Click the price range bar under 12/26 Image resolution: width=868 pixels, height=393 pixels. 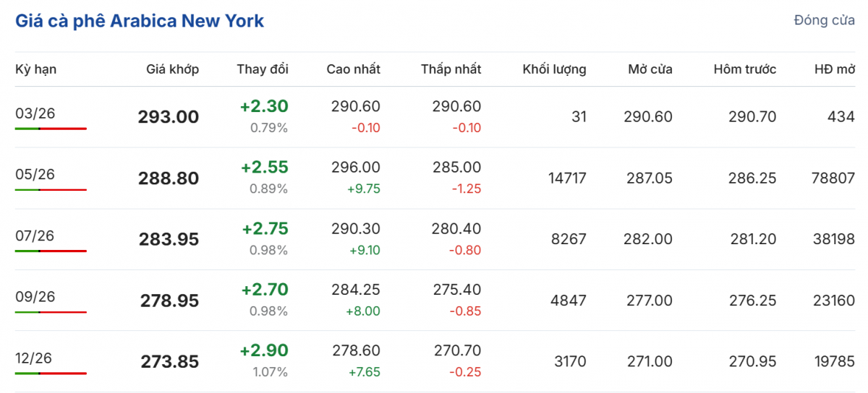pyautogui.click(x=51, y=373)
